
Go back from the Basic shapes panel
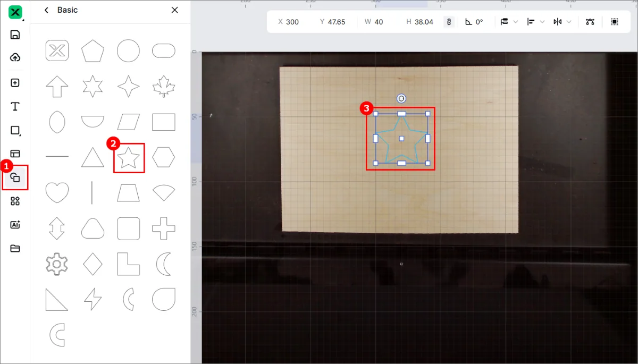tap(46, 10)
